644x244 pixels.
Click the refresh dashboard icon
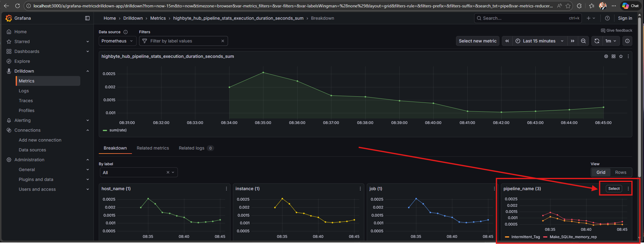click(597, 41)
